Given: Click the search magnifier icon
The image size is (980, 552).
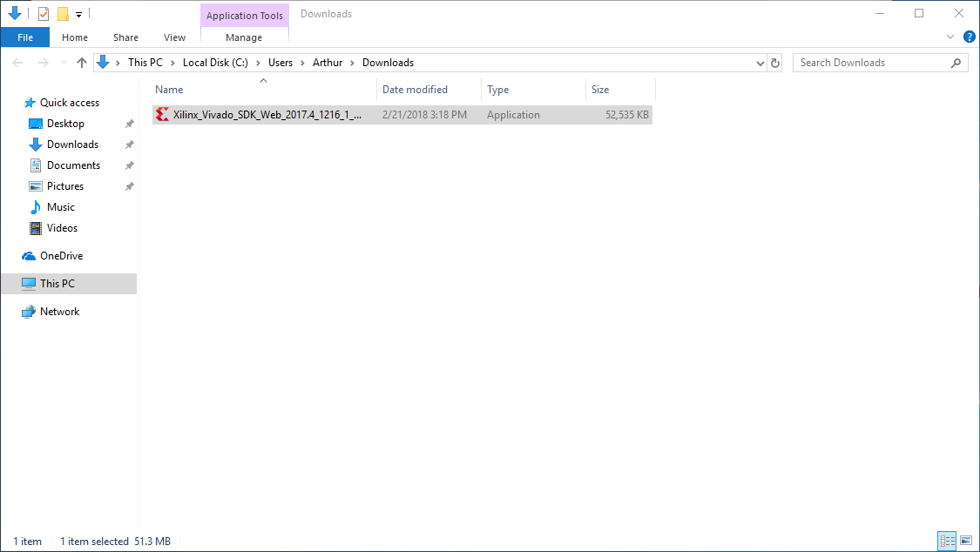Looking at the screenshot, I should point(956,63).
